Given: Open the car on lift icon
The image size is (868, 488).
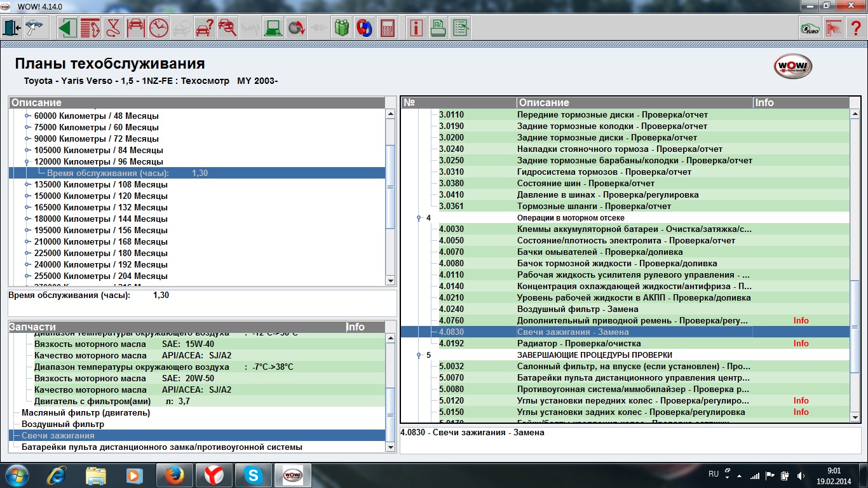Looking at the screenshot, I should coord(135,28).
